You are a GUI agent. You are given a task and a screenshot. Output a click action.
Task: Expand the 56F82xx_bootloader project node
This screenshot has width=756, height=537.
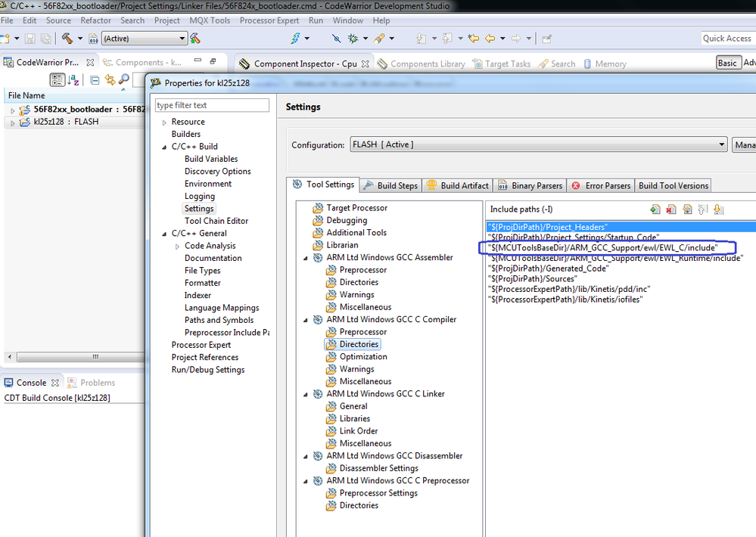12,110
